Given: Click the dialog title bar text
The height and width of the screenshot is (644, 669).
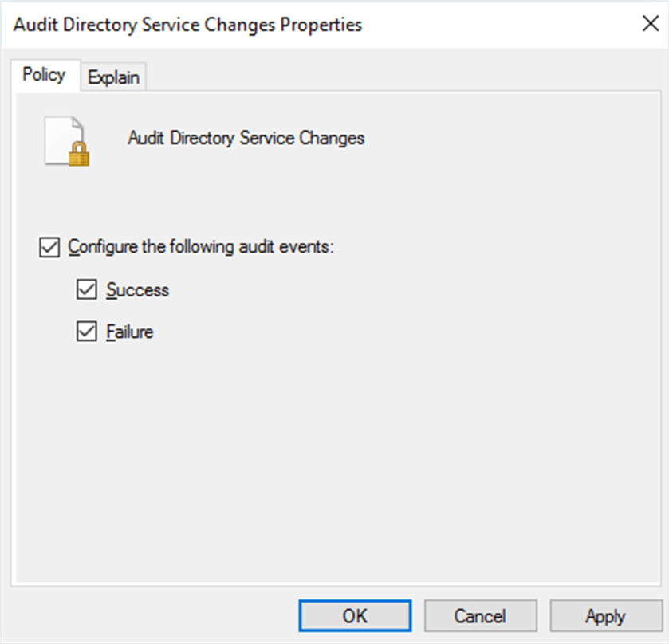Looking at the screenshot, I should [188, 25].
